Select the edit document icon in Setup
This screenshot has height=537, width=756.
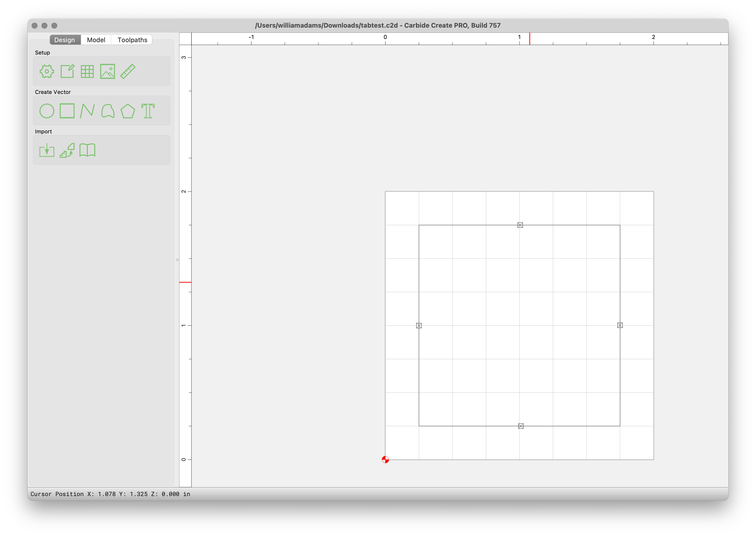pyautogui.click(x=67, y=72)
